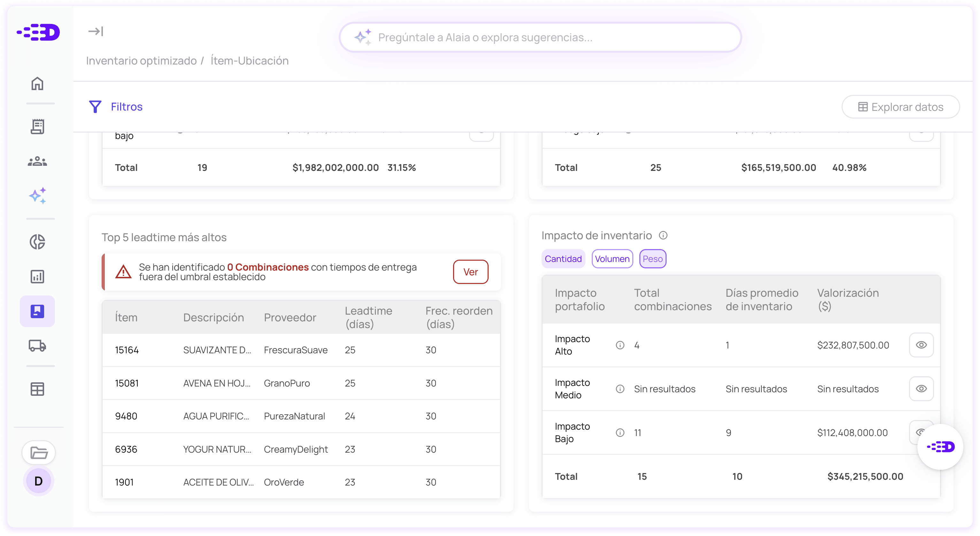Click supplier CreamyDelight
980x536 pixels.
coord(296,449)
